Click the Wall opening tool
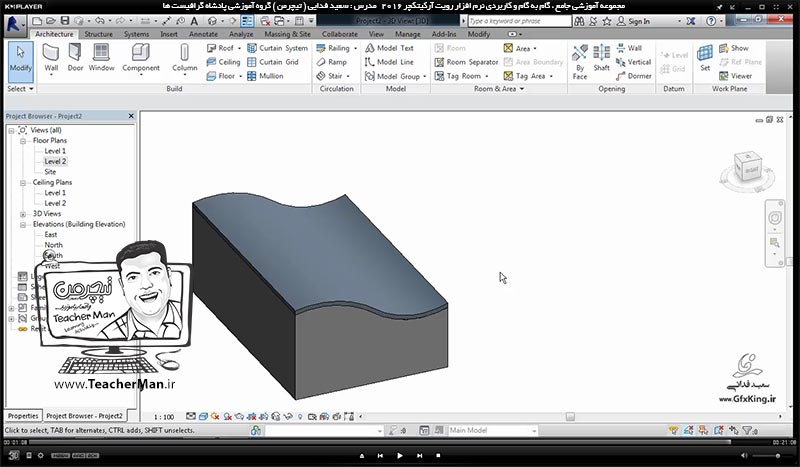This screenshot has height=467, width=800. [629, 48]
